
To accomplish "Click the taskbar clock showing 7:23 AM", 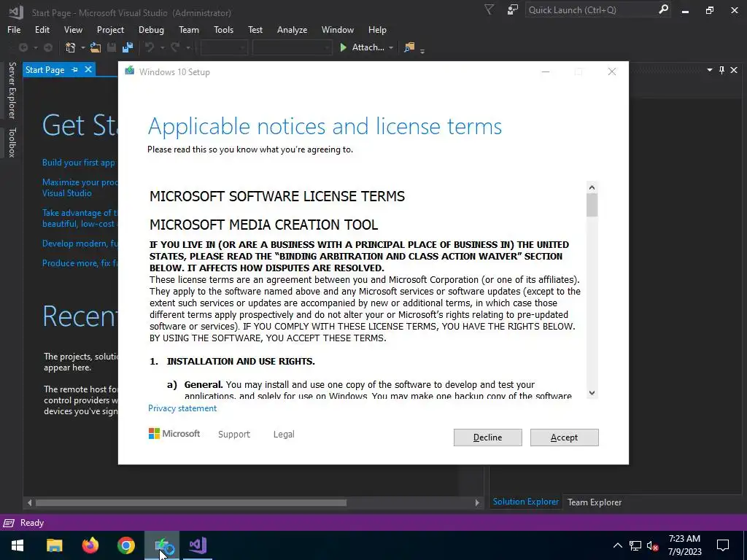I will (x=684, y=545).
